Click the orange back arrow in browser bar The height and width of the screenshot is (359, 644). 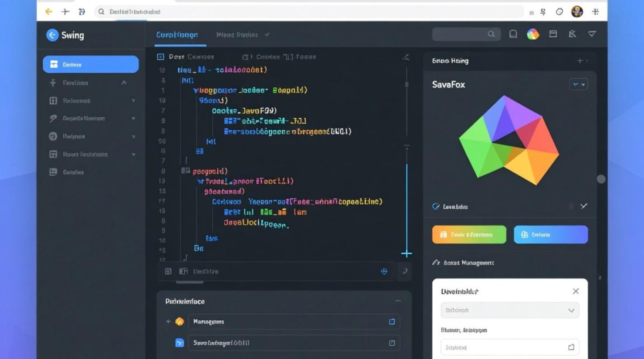48,11
